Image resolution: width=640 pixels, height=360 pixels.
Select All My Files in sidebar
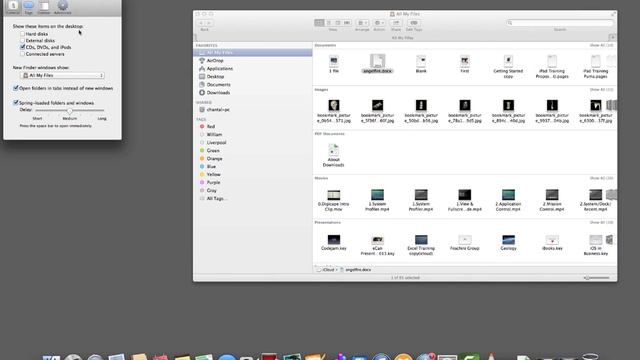point(253,53)
